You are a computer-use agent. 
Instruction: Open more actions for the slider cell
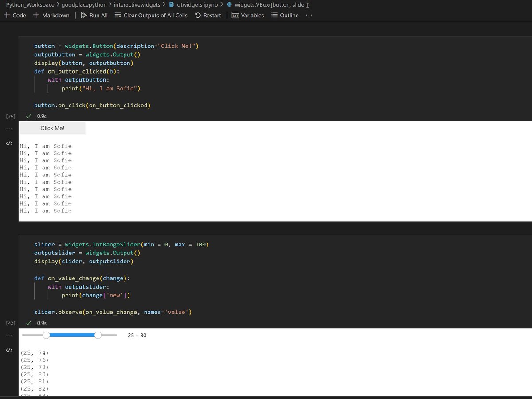pos(9,336)
